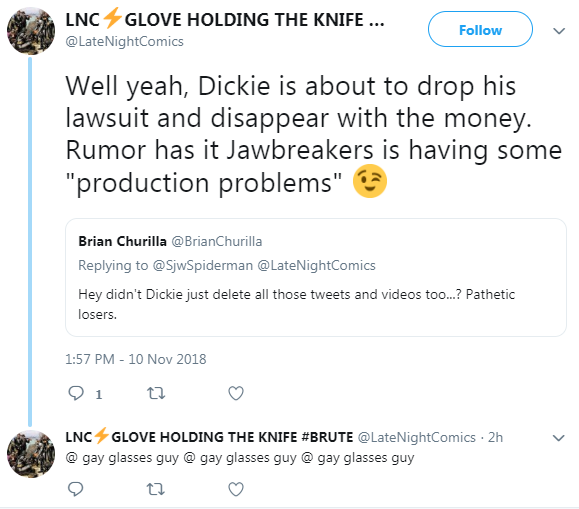Click reply icon on gay glasses guy tweet
The height and width of the screenshot is (509, 579).
pyautogui.click(x=76, y=489)
